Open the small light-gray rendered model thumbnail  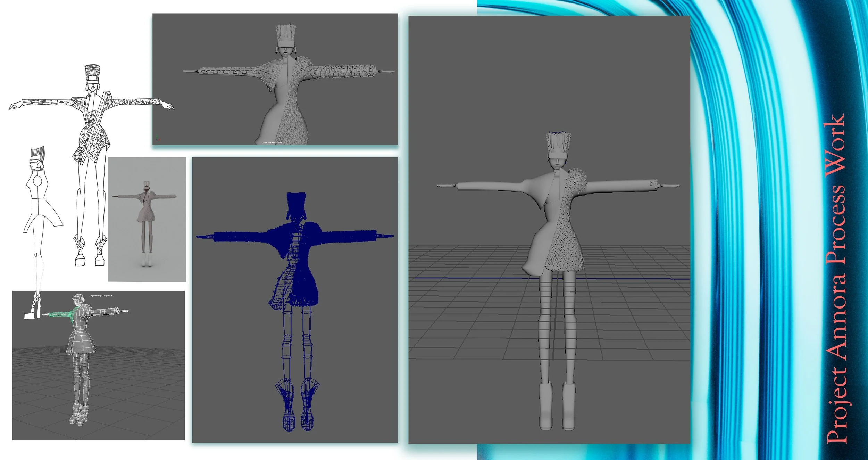(x=147, y=219)
